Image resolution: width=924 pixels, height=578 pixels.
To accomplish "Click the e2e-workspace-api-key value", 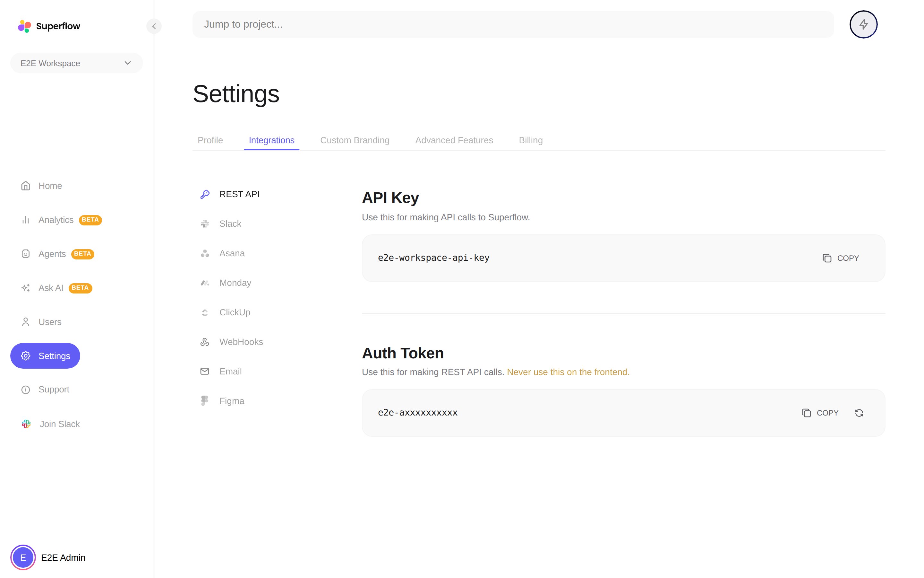I will [x=434, y=258].
